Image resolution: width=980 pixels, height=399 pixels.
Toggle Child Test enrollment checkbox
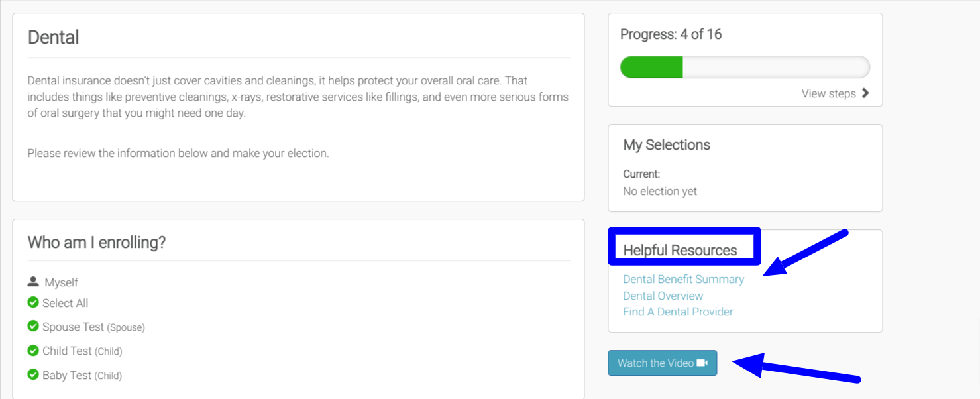tap(33, 351)
